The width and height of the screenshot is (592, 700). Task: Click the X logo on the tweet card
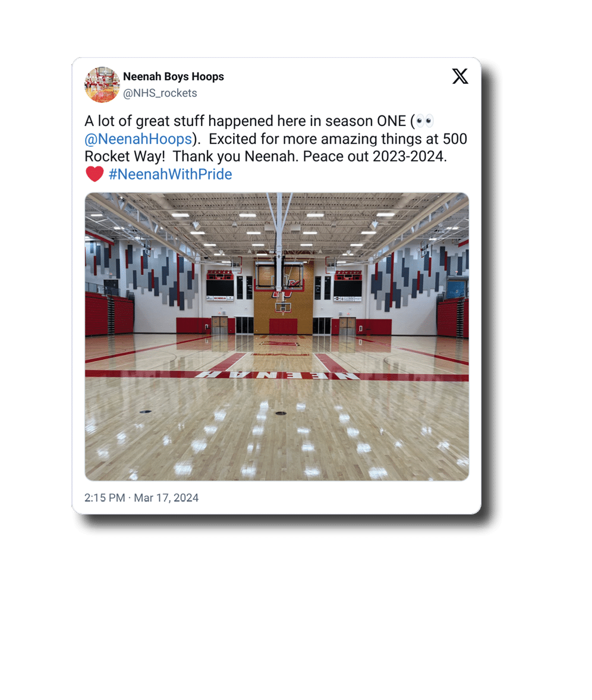(460, 76)
